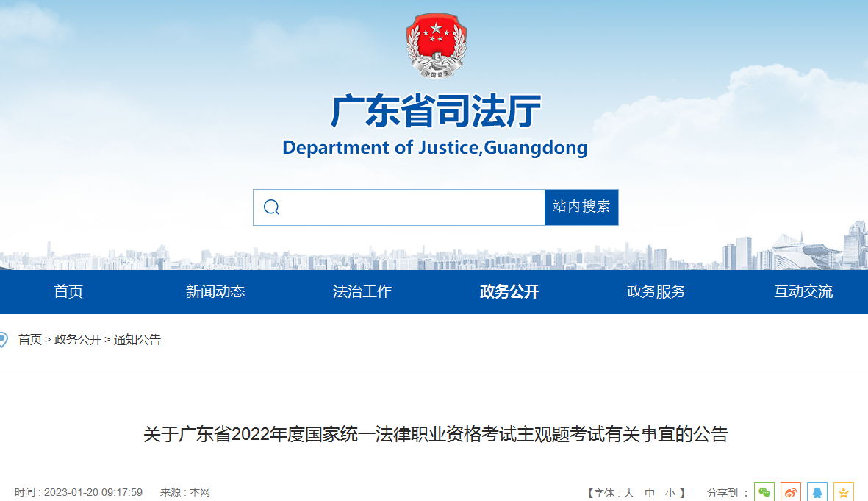Open the 新闻动态 navigation tab
This screenshot has height=501, width=868.
point(215,291)
